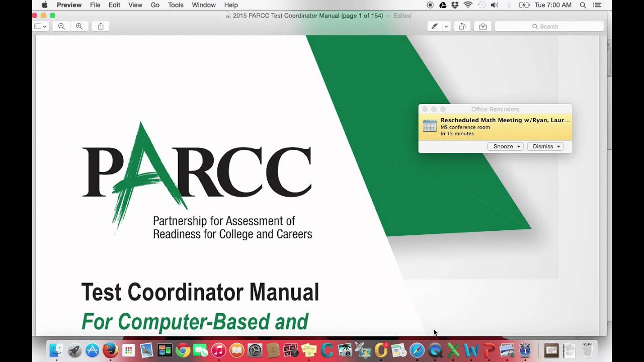Viewport: 644px width, 362px height.
Task: Open the Time Machine menu bar icon
Action: 481,5
